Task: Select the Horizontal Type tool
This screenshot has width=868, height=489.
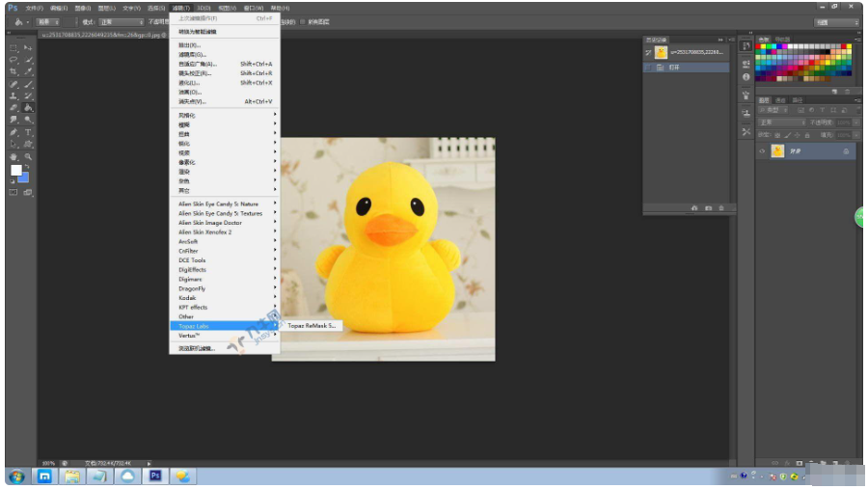Action: click(x=28, y=132)
